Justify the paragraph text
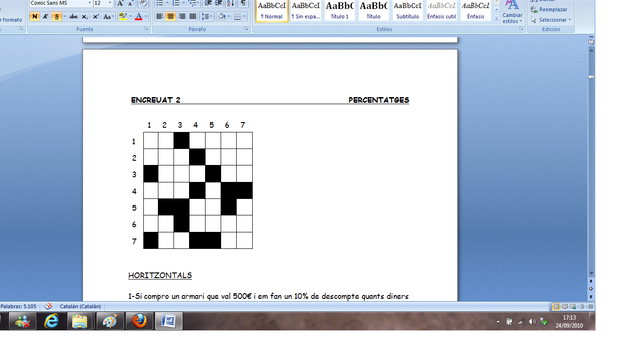Screen dimensions: 644x362 pos(192,16)
